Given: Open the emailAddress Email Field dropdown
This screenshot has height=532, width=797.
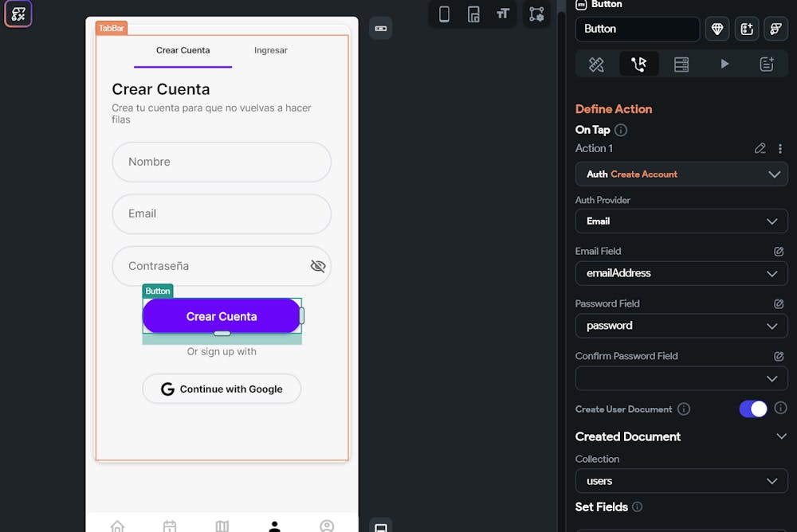Looking at the screenshot, I should click(x=681, y=273).
